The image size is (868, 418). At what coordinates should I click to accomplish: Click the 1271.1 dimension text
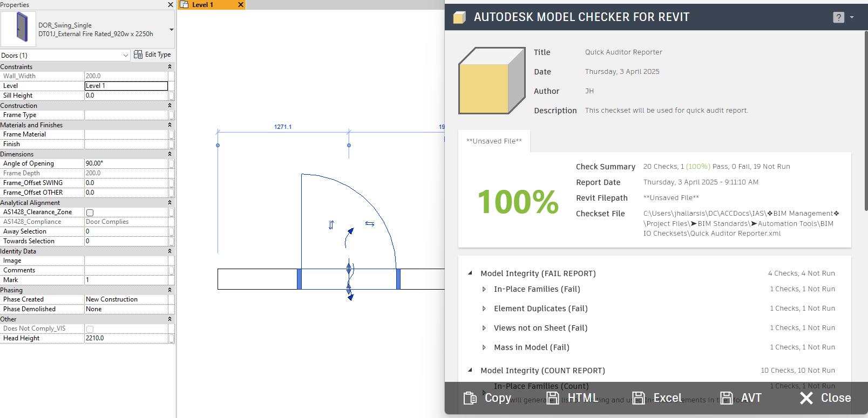pyautogui.click(x=283, y=127)
